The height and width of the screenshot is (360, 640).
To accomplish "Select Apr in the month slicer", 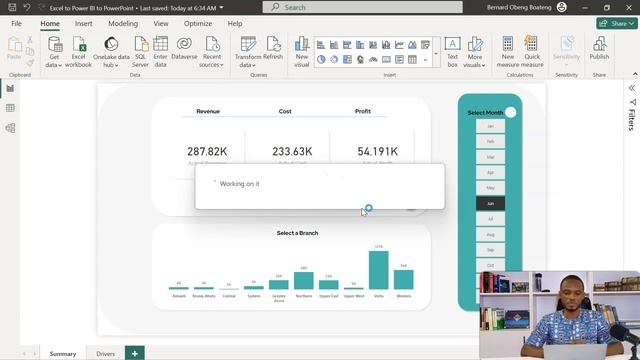I will (490, 173).
